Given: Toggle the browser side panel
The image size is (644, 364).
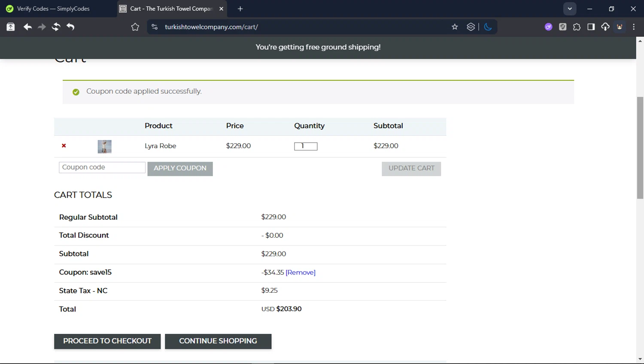Looking at the screenshot, I should (591, 27).
